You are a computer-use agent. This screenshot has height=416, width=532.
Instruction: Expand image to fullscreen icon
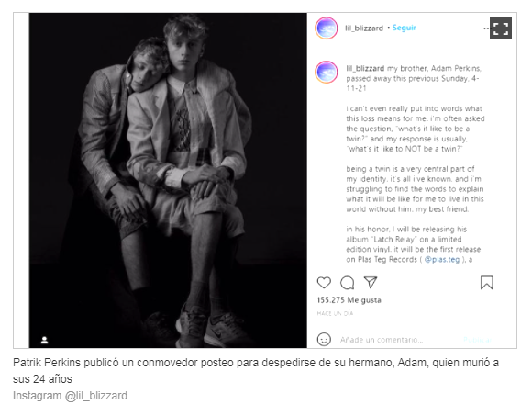(501, 28)
